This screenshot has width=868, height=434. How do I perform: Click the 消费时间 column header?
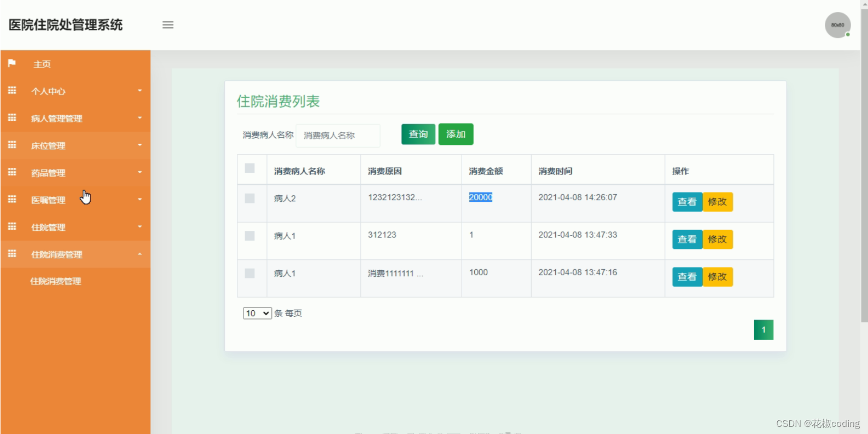click(x=555, y=171)
